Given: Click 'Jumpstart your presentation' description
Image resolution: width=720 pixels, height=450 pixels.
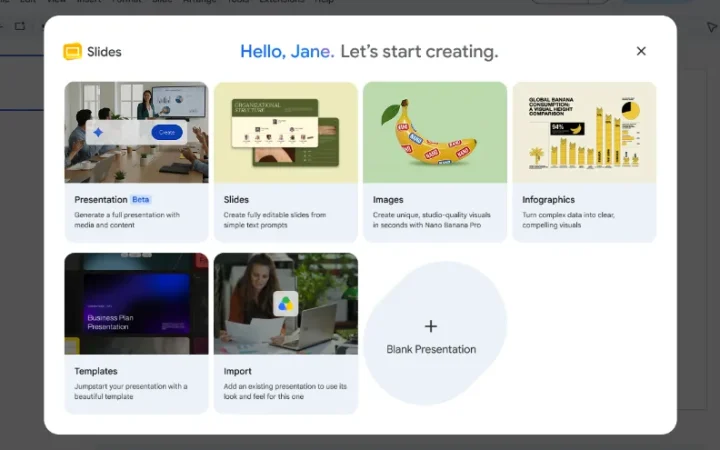Looking at the screenshot, I should click(131, 391).
